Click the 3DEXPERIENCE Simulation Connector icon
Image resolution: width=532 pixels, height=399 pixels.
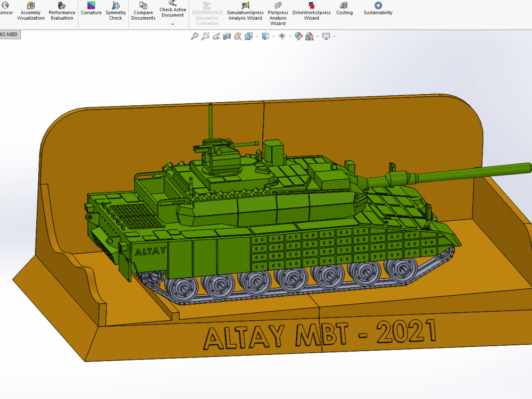[207, 14]
